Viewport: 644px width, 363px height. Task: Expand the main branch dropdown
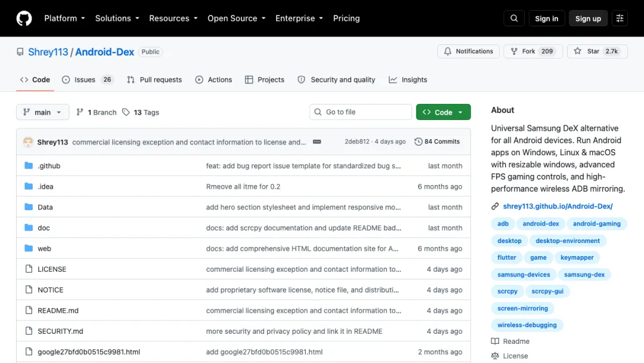[43, 112]
